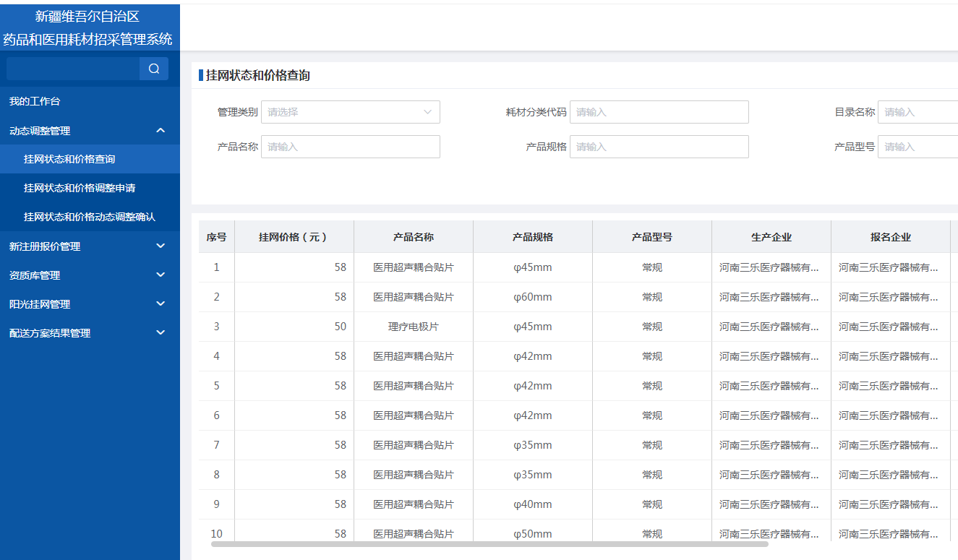Click the 报名企业 column header
The height and width of the screenshot is (560, 958).
(891, 237)
